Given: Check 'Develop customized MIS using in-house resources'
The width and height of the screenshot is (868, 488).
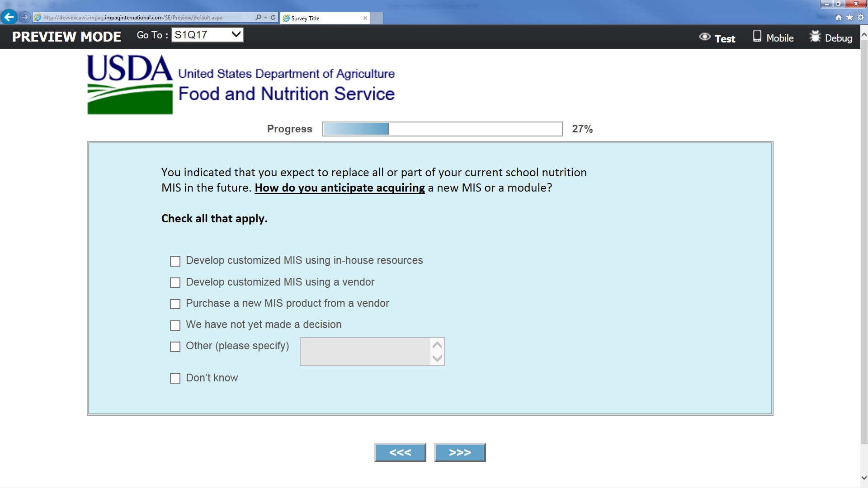Looking at the screenshot, I should 175,261.
